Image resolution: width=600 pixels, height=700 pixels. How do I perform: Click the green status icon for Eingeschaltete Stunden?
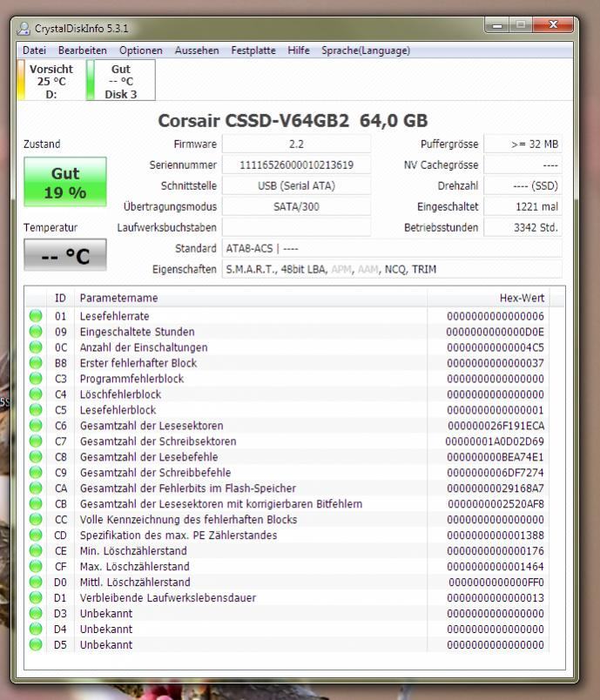coord(36,332)
